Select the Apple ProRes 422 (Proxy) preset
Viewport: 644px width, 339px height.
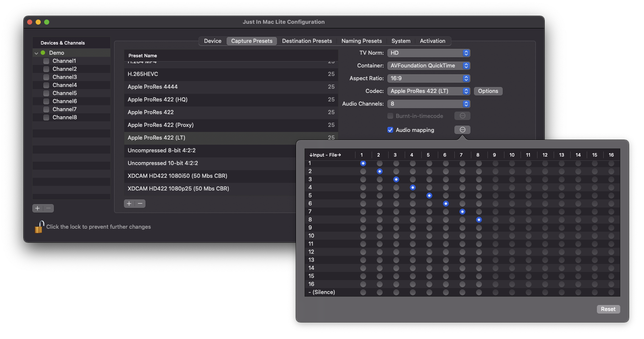tap(231, 125)
